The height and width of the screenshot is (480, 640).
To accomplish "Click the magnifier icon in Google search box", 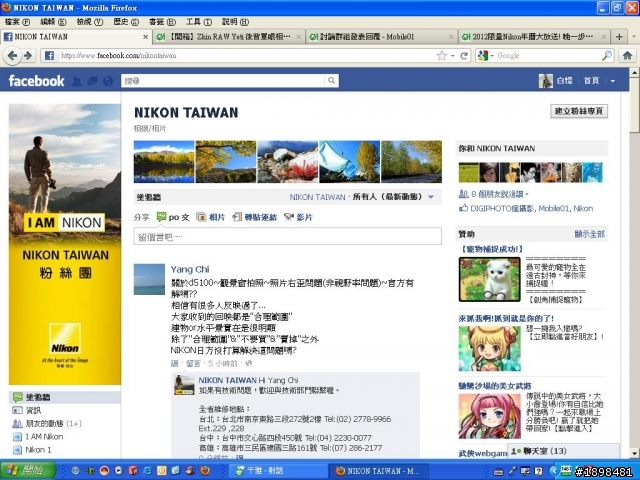I will tap(607, 56).
